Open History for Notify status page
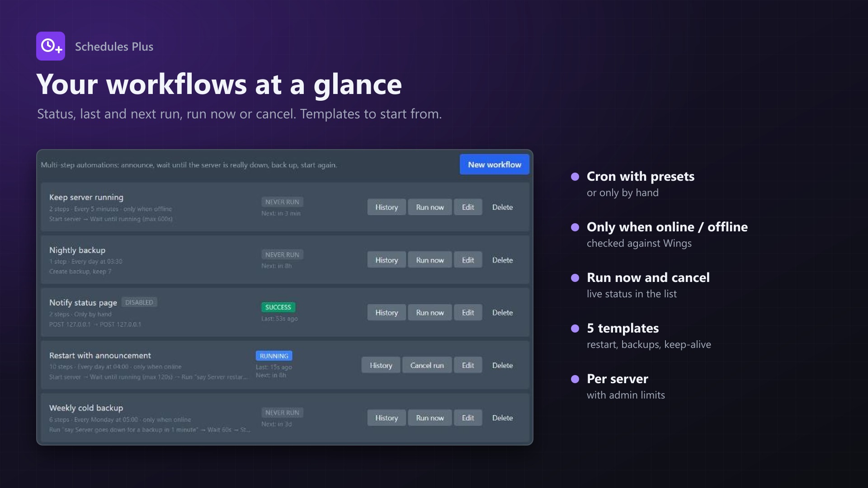868x488 pixels. (387, 312)
